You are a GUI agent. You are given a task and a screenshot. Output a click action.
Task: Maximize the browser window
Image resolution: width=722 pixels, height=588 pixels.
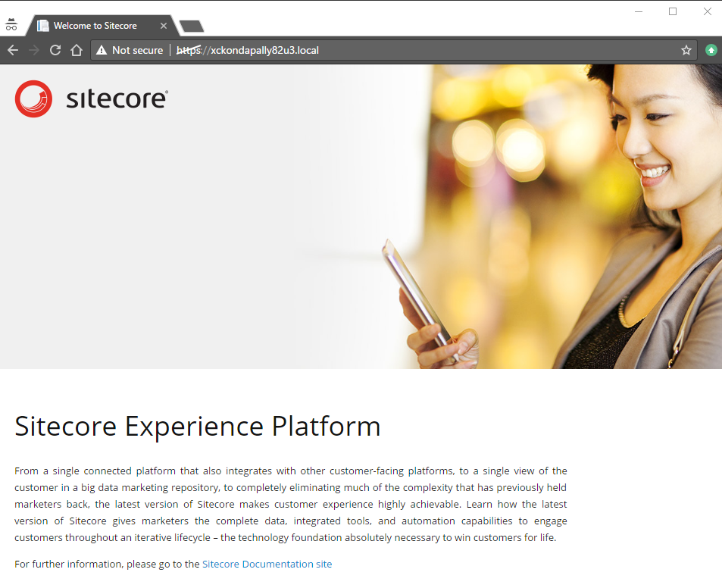[673, 11]
